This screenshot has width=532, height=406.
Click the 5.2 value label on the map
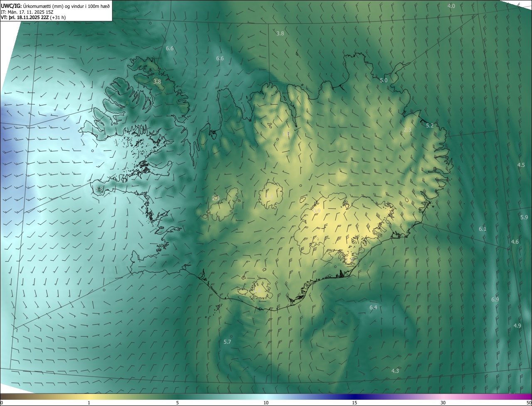[x=430, y=125]
